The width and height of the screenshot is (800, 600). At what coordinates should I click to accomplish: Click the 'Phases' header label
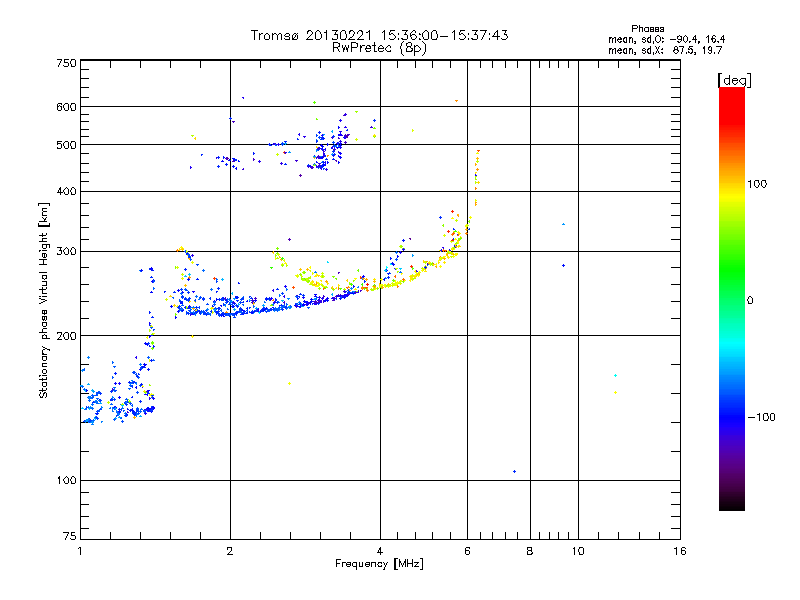pyautogui.click(x=647, y=29)
